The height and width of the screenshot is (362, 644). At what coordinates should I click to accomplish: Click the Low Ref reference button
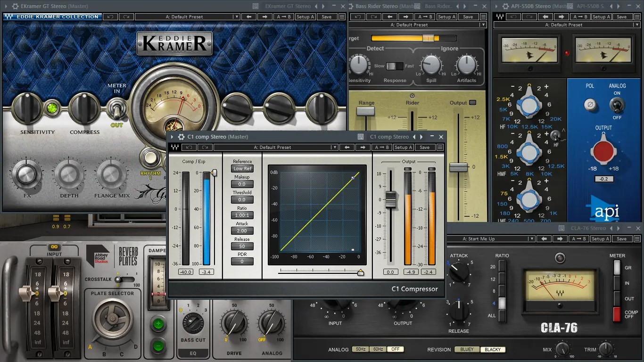[x=242, y=168]
